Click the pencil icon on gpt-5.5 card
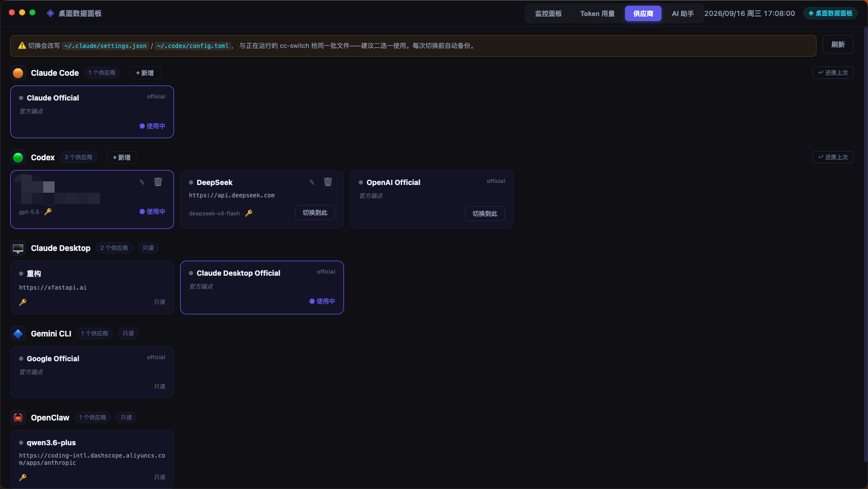Viewport: 868px width, 489px height. [x=142, y=182]
